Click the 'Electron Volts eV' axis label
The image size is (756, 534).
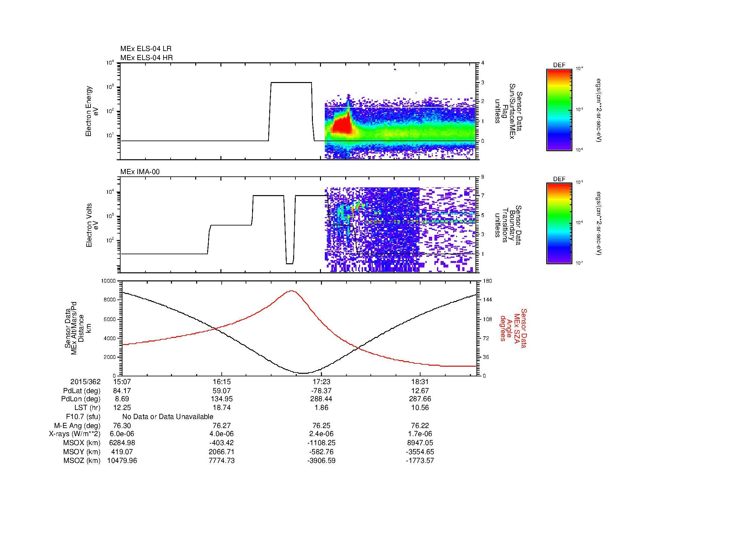92,225
